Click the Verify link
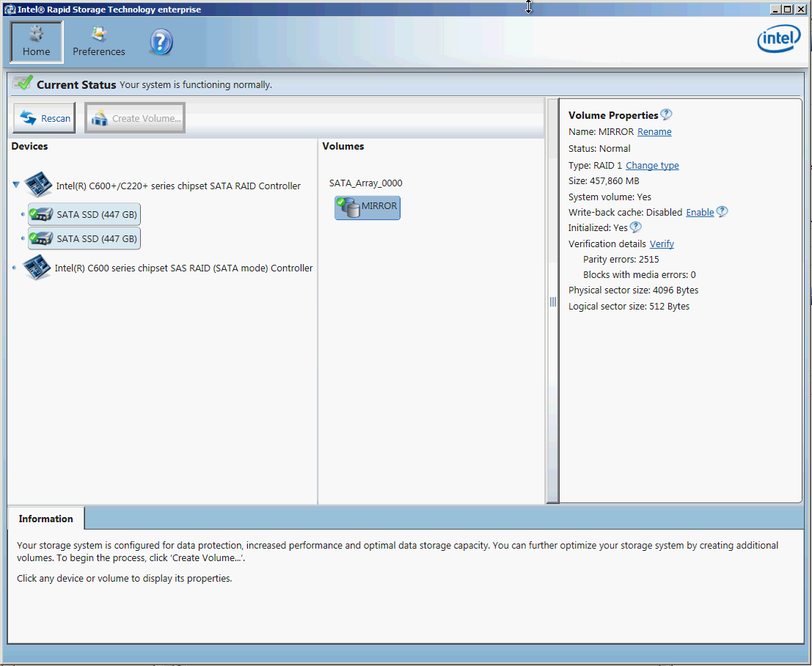This screenshot has height=666, width=812. tap(662, 244)
